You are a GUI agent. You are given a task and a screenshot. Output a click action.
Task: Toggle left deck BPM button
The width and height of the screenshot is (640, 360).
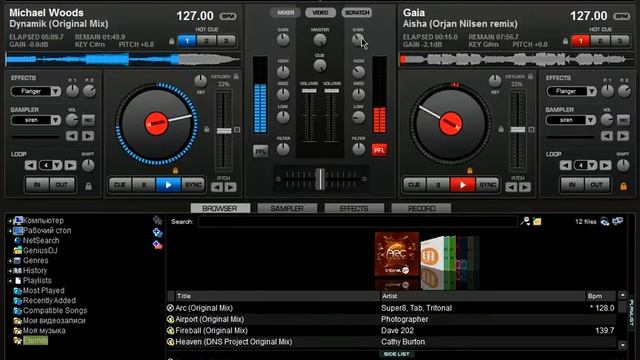pos(228,16)
